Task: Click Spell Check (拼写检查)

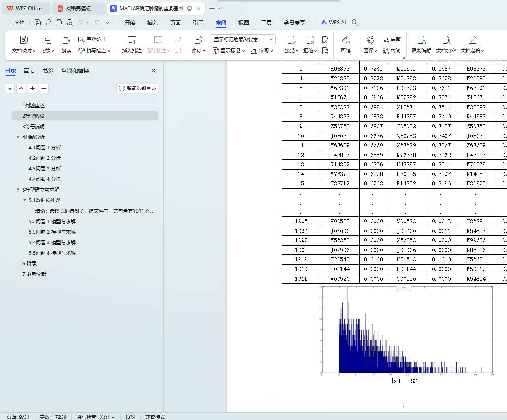Action: point(94,51)
